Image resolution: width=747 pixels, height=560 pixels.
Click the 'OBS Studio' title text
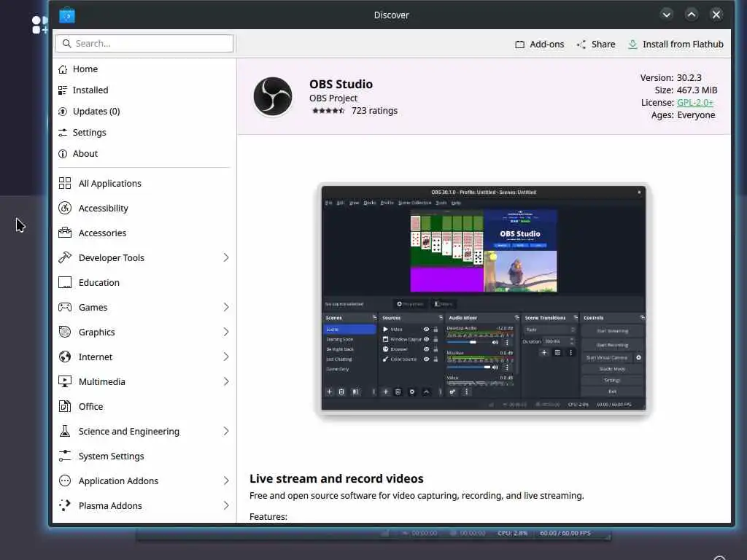(x=341, y=85)
